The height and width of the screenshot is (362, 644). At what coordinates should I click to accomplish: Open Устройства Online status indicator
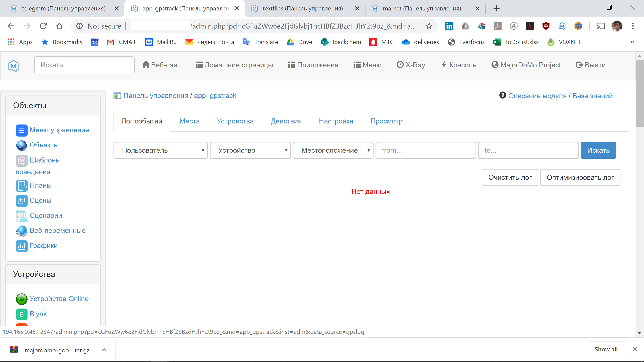tap(22, 299)
